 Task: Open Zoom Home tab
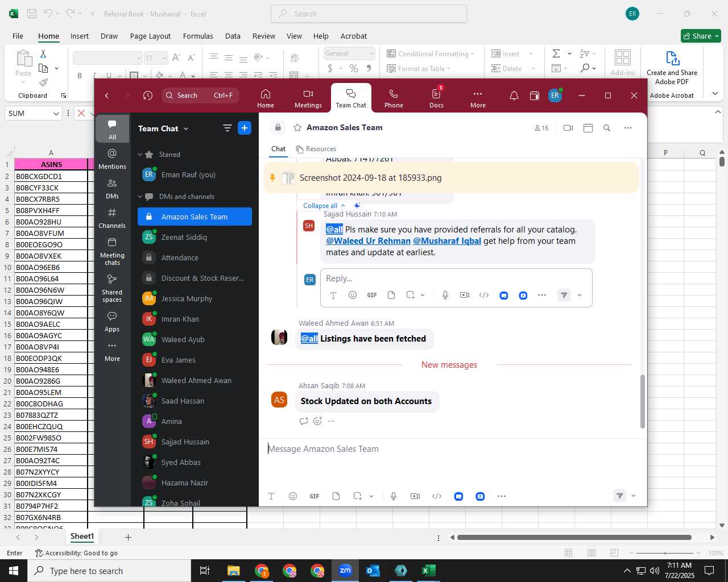[265, 98]
